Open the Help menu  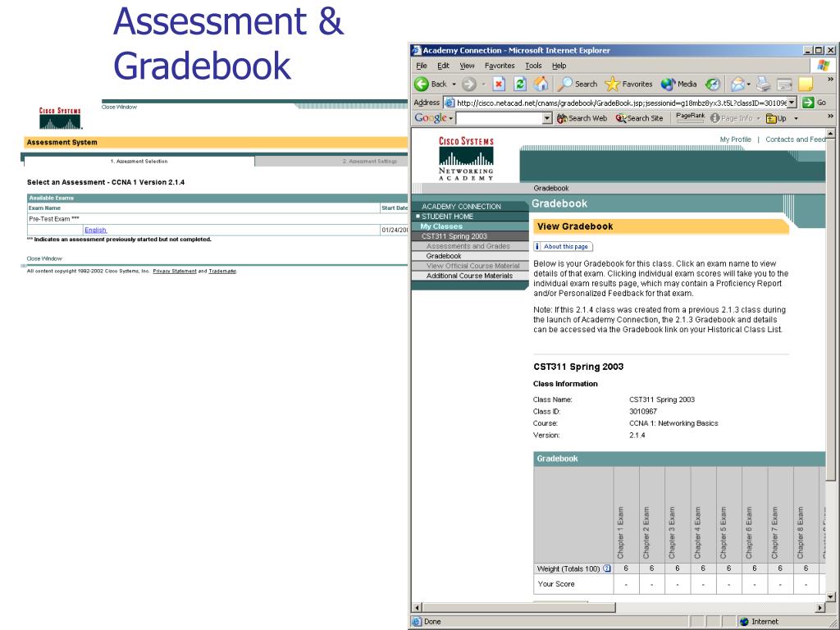(559, 66)
